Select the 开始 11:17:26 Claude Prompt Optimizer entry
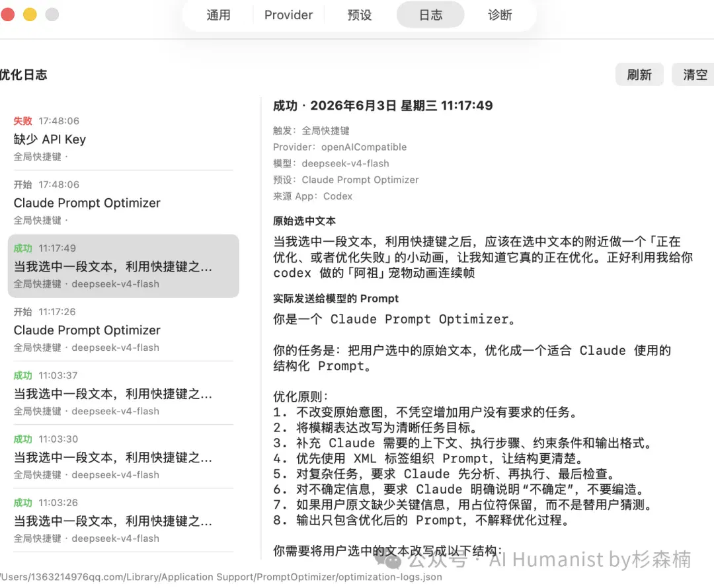Image resolution: width=714 pixels, height=588 pixels. coord(123,330)
